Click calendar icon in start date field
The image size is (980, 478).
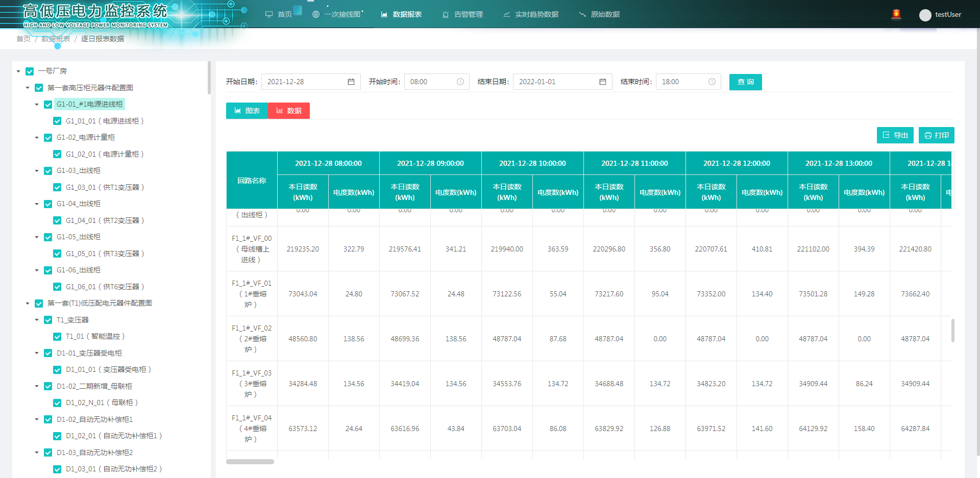click(x=351, y=82)
